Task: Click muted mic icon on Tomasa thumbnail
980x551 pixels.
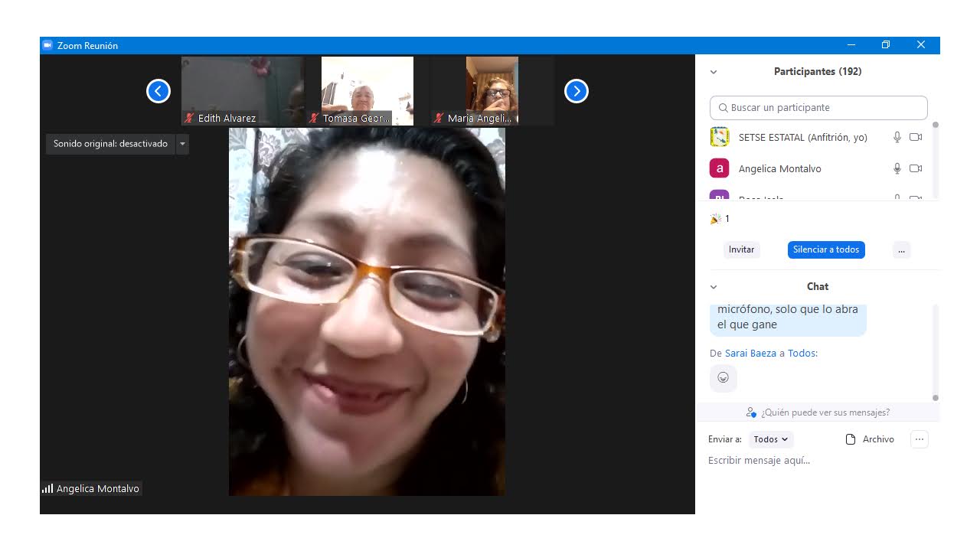Action: pos(314,118)
